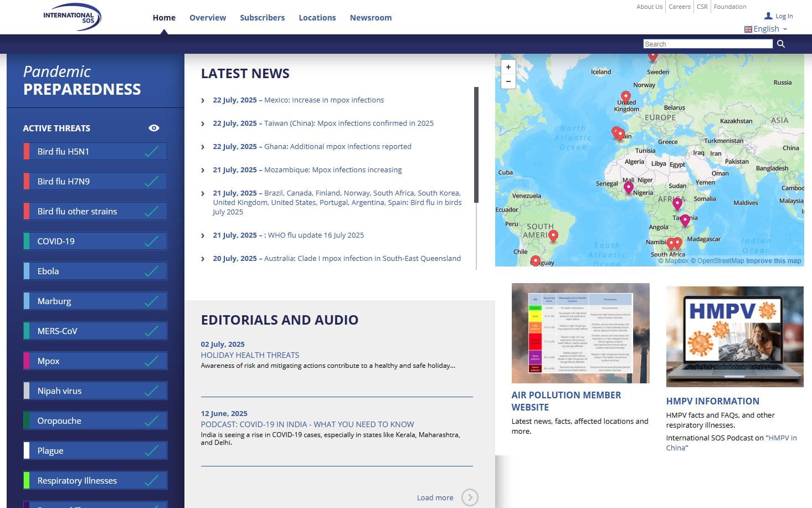The width and height of the screenshot is (812, 508).
Task: Open the Holiday Health Threats editorial
Action: pos(250,355)
